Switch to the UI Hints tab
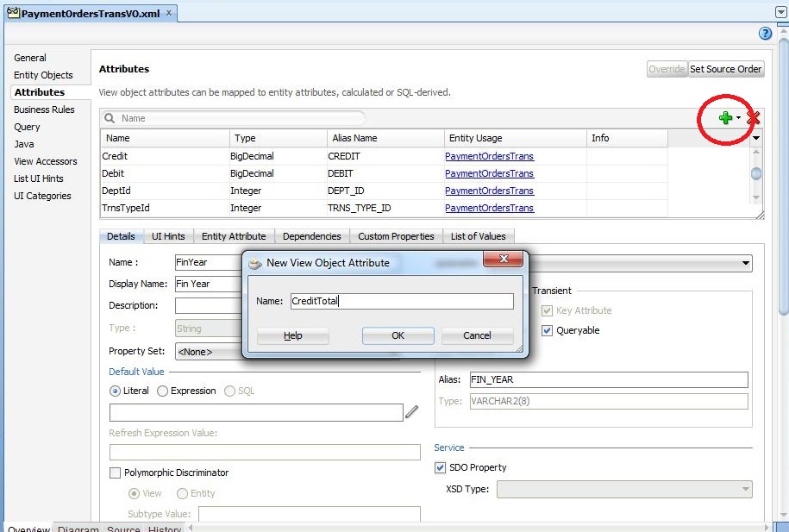The image size is (789, 532). coord(168,236)
